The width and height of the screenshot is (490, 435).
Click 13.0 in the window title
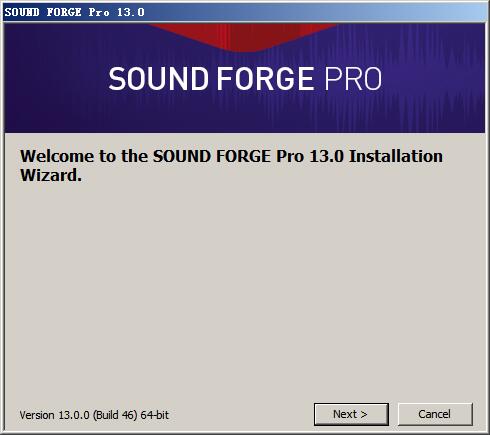tap(131, 12)
